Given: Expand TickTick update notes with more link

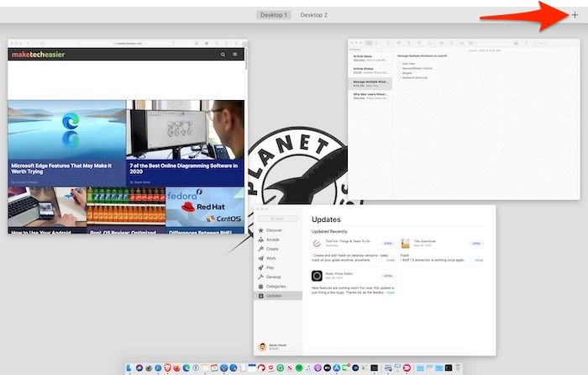Looking at the screenshot, I should coord(391,260).
